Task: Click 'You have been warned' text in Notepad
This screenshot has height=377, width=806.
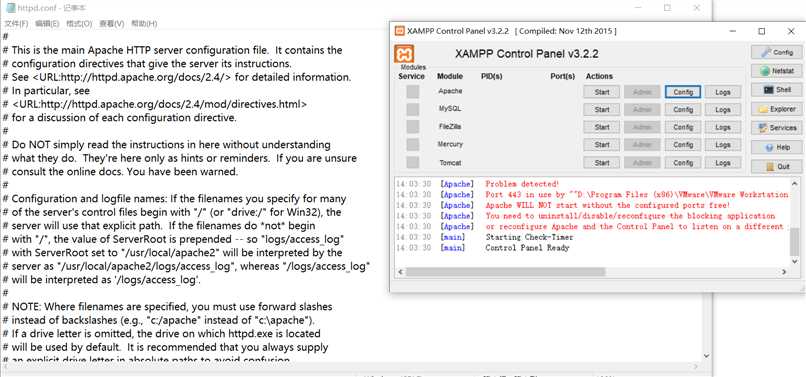Action: pyautogui.click(x=182, y=172)
